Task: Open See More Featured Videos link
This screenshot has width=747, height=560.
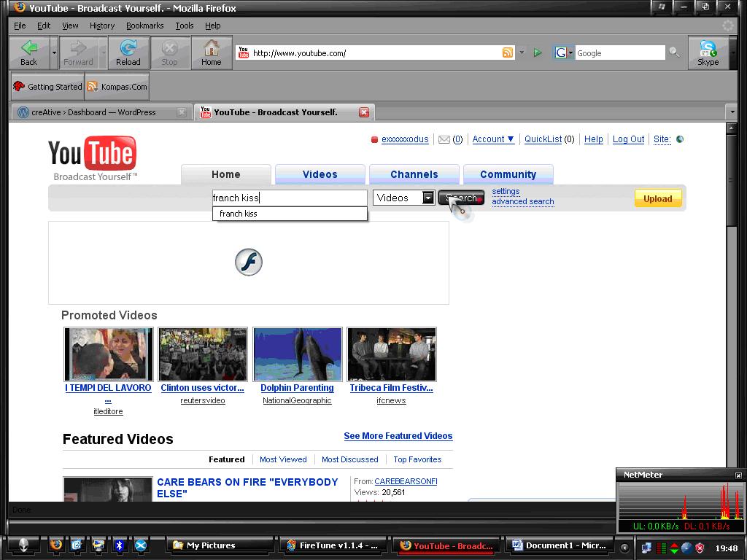Action: click(398, 436)
